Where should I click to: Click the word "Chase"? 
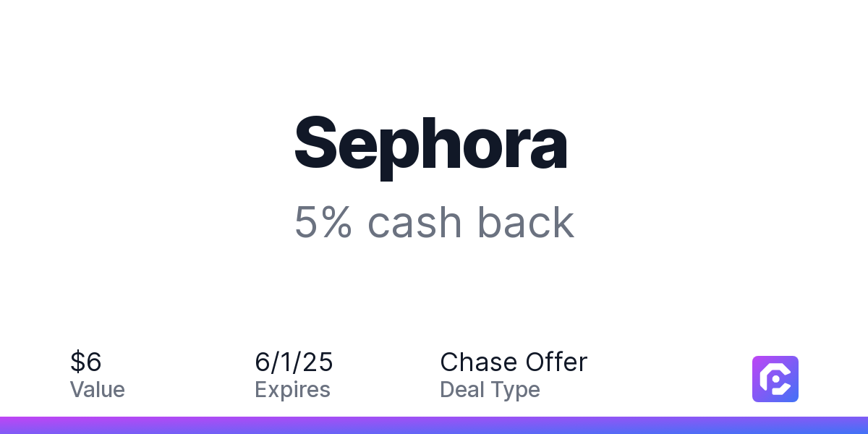(x=479, y=362)
